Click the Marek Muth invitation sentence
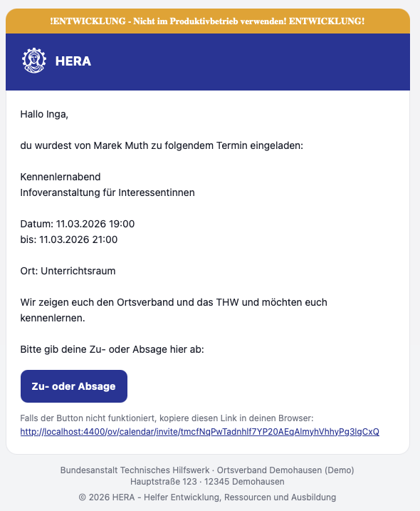Image resolution: width=420 pixels, height=511 pixels. [162, 145]
